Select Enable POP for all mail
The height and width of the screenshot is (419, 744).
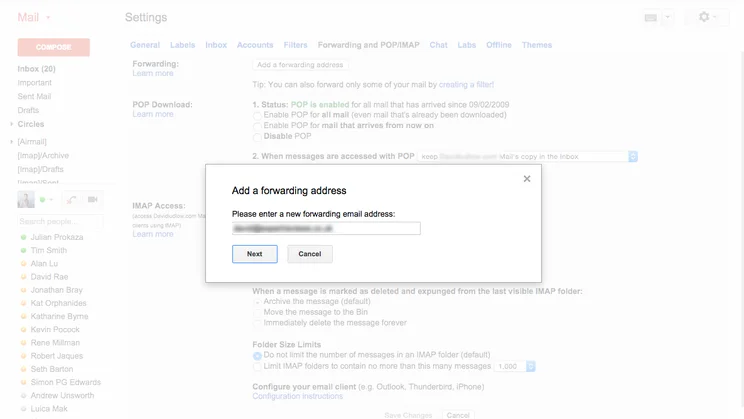click(257, 115)
